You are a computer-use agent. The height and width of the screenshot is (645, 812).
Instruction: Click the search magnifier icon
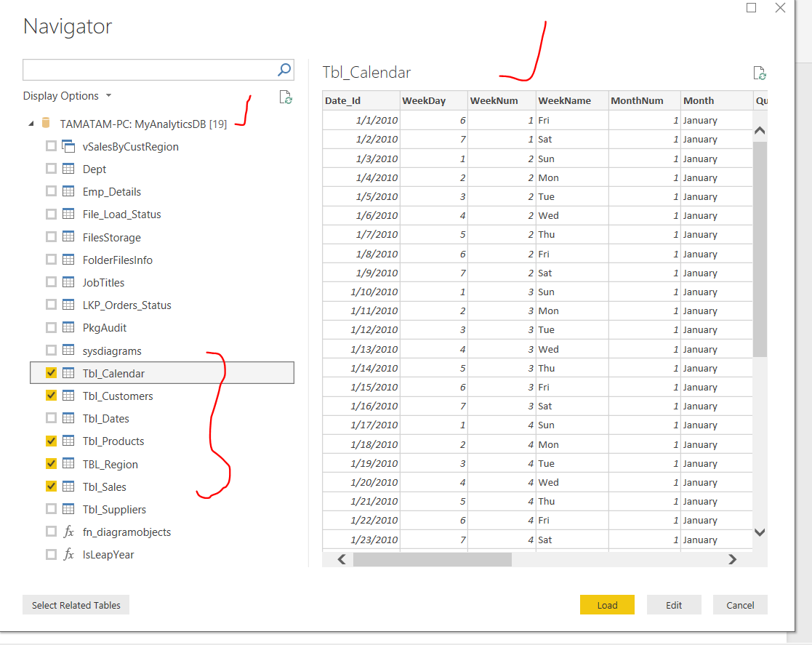coord(284,70)
